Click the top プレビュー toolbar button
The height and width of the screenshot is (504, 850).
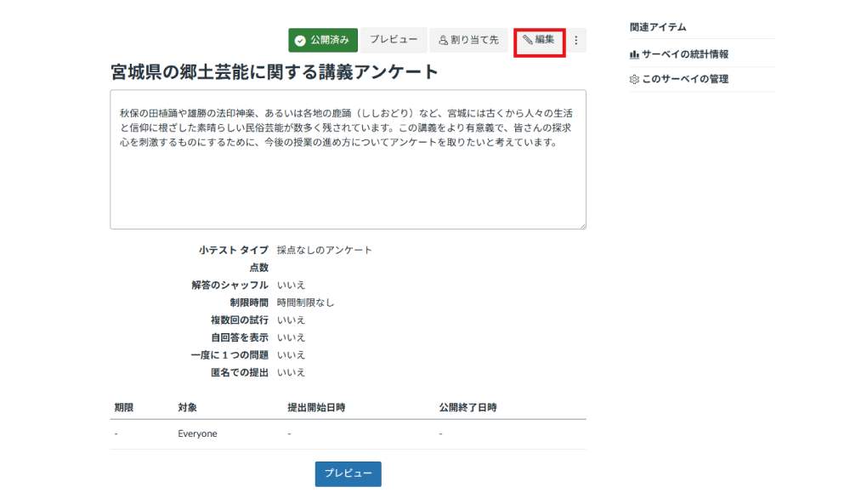[x=394, y=39]
